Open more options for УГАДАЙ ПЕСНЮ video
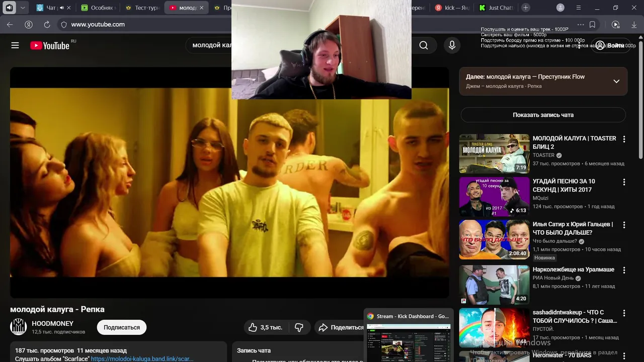 [624, 182]
